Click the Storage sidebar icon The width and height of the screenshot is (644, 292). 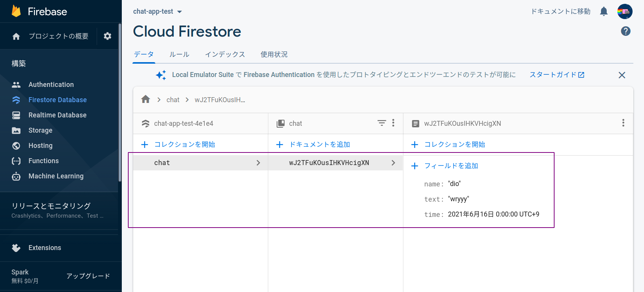(16, 130)
